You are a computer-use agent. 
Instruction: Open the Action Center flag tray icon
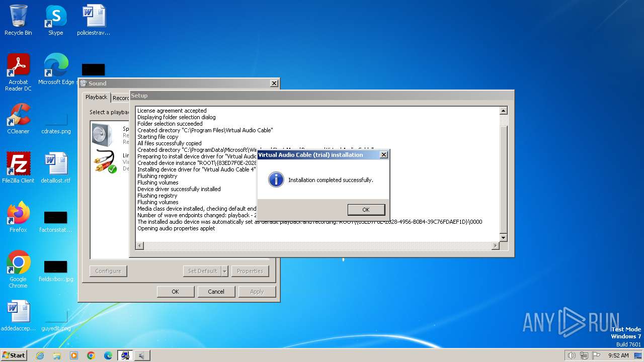[x=596, y=355]
